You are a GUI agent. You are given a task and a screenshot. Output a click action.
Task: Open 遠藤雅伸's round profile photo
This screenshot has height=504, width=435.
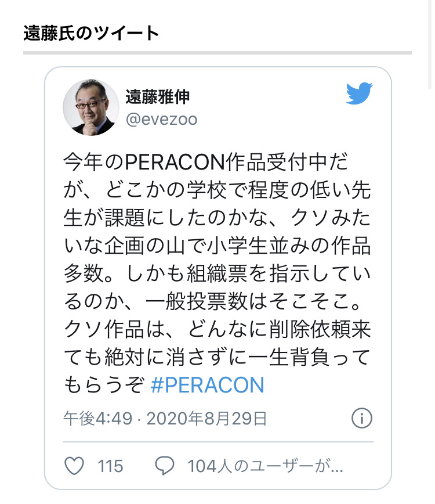[x=91, y=107]
